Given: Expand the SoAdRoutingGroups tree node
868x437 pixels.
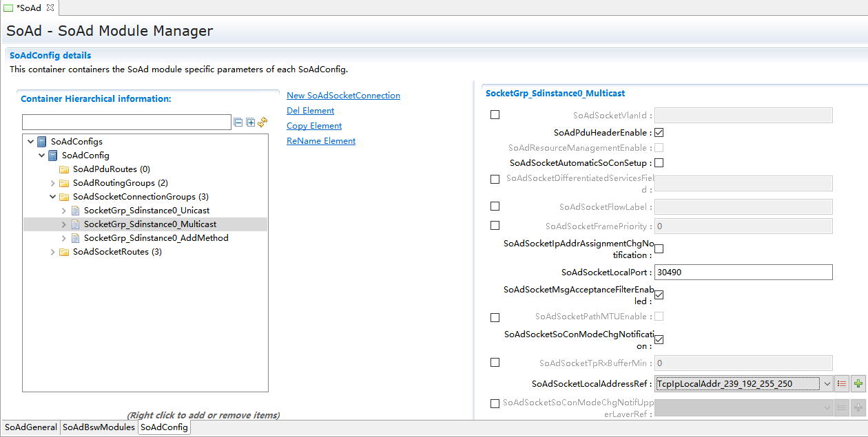Looking at the screenshot, I should click(x=53, y=183).
